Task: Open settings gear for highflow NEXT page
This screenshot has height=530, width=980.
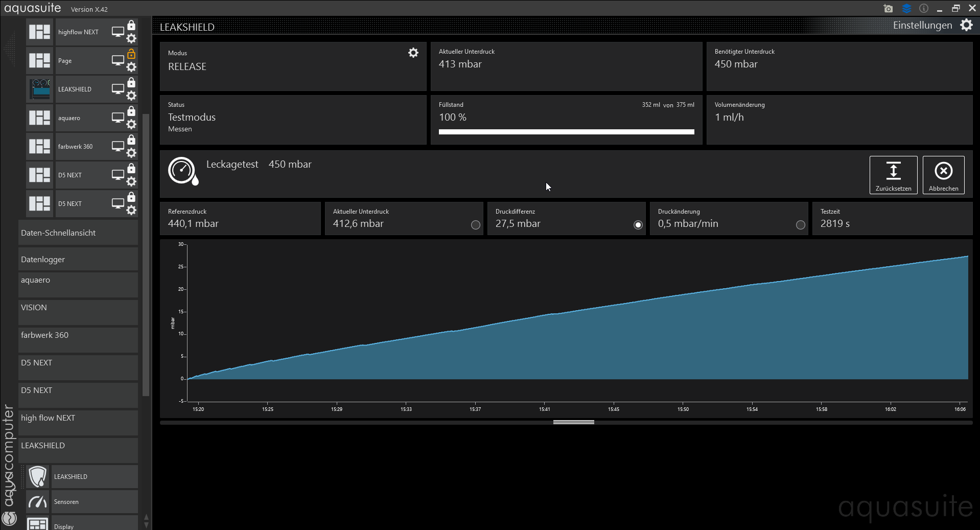Action: pyautogui.click(x=131, y=38)
